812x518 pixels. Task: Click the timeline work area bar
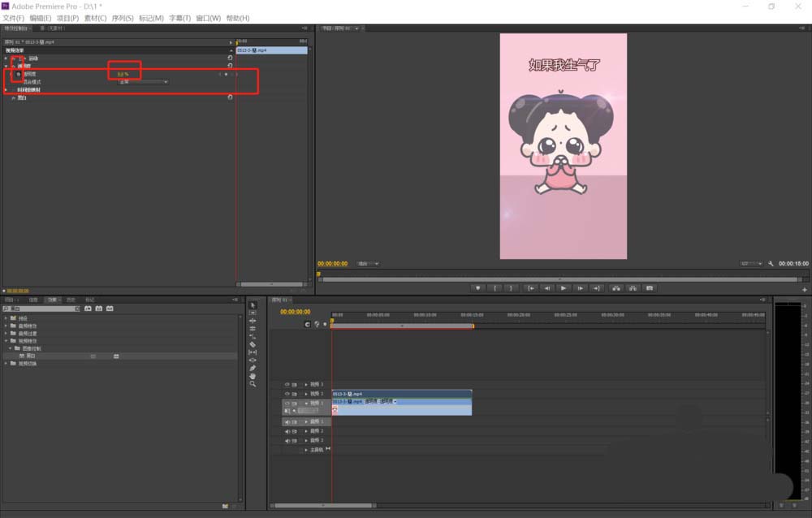click(402, 326)
